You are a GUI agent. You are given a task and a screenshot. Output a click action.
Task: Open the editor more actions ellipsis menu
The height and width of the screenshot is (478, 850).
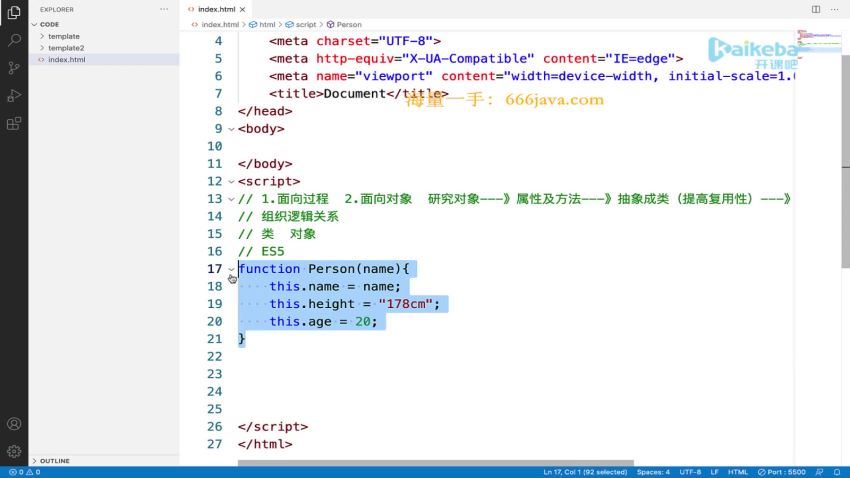pos(834,9)
